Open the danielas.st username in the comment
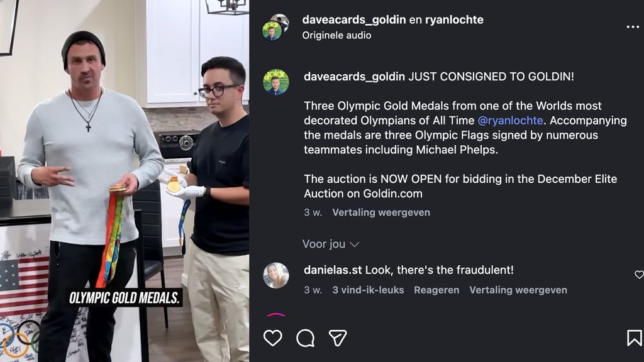The width and height of the screenshot is (644, 362). pos(333,270)
